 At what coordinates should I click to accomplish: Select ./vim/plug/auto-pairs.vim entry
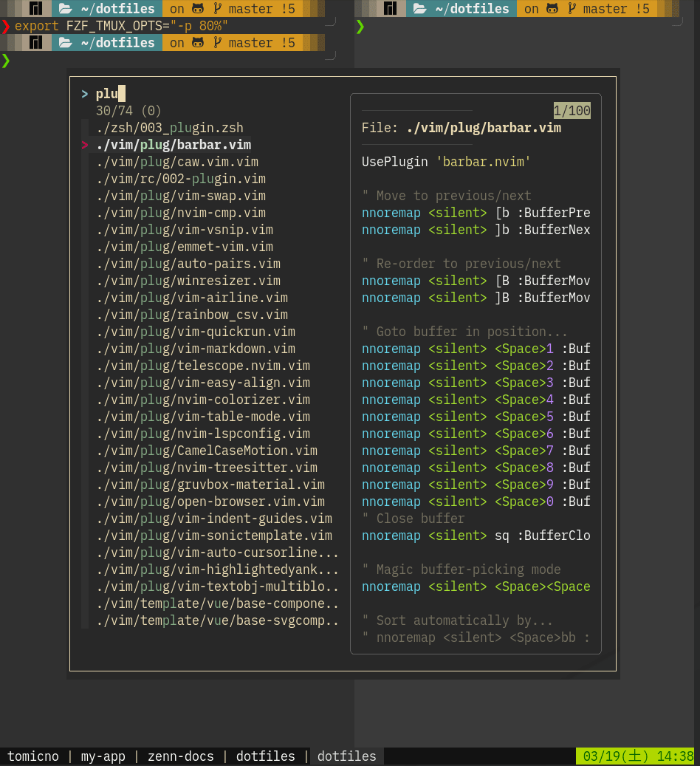coord(188,264)
